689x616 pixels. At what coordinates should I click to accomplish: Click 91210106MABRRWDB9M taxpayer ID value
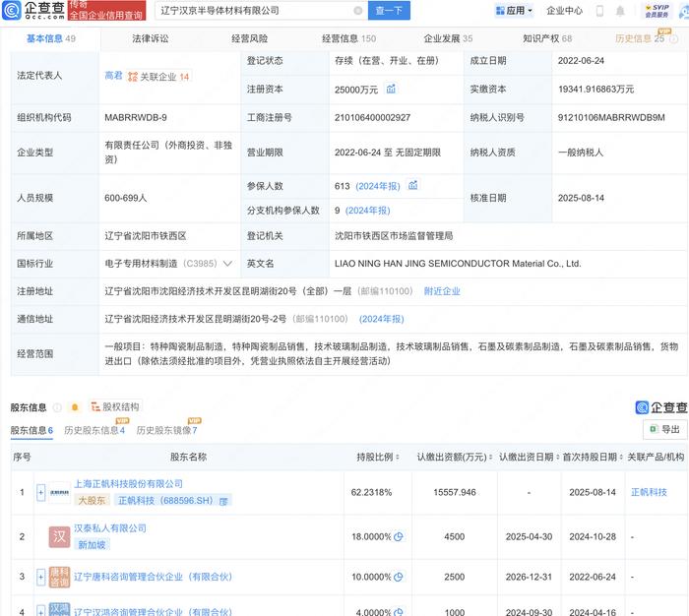click(611, 118)
